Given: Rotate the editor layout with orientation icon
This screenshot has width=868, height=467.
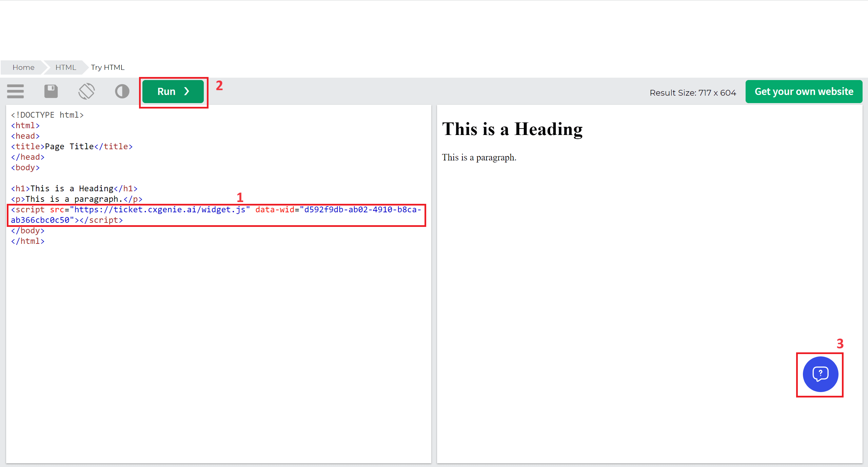Looking at the screenshot, I should pos(86,91).
